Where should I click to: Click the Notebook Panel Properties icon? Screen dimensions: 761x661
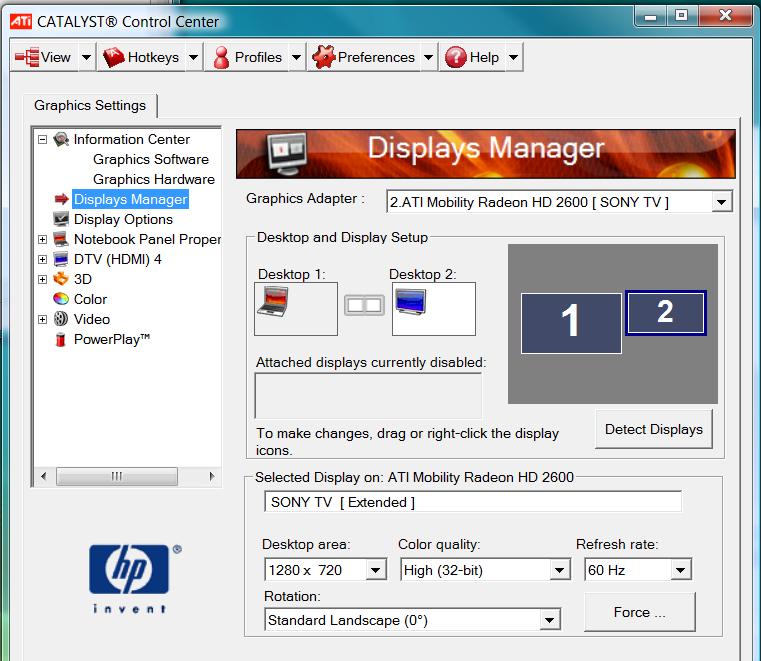point(61,239)
